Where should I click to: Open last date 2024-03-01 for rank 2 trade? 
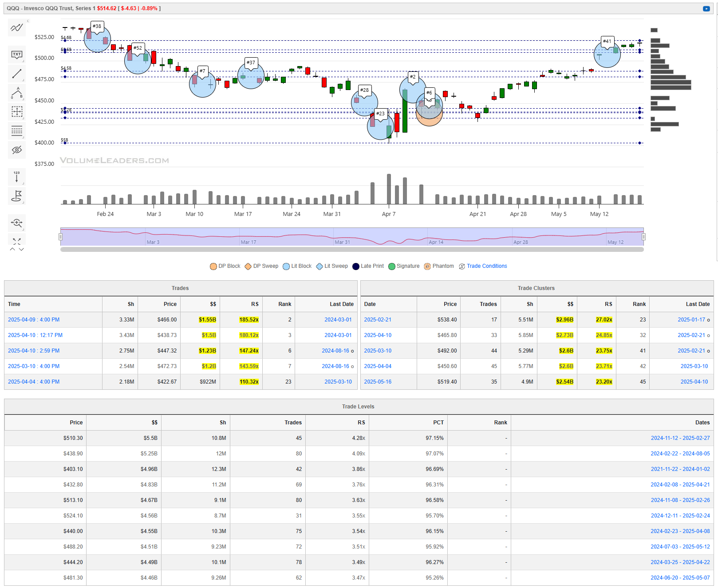[338, 320]
